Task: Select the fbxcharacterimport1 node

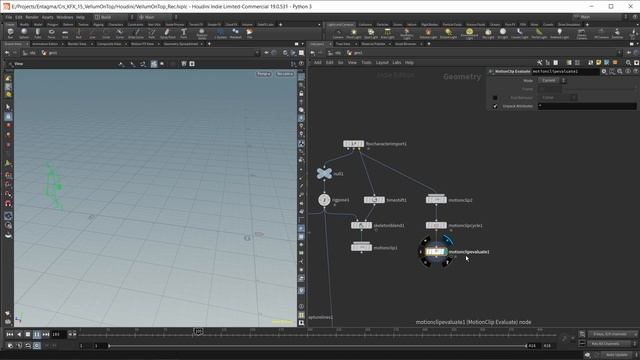Action: 353,144
